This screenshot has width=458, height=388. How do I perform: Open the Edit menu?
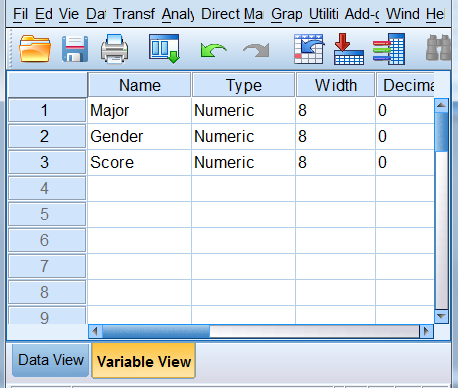(x=44, y=14)
